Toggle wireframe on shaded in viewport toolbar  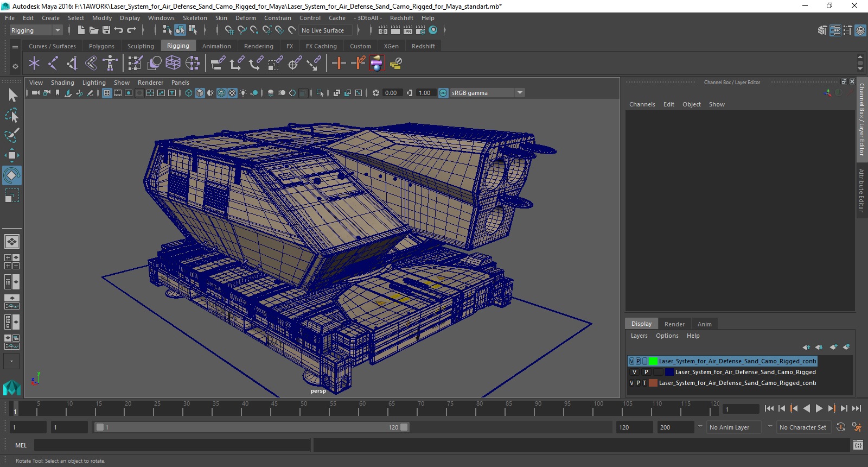pos(221,93)
